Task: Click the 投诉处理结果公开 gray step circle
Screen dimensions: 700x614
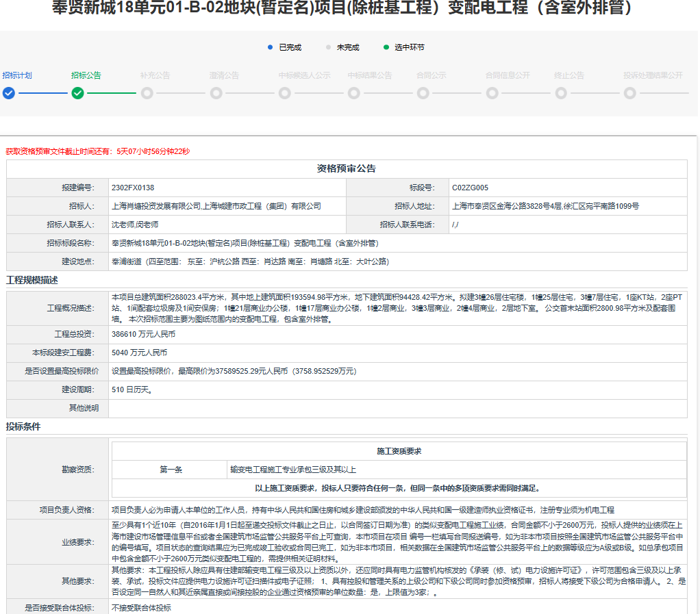Action: point(630,93)
